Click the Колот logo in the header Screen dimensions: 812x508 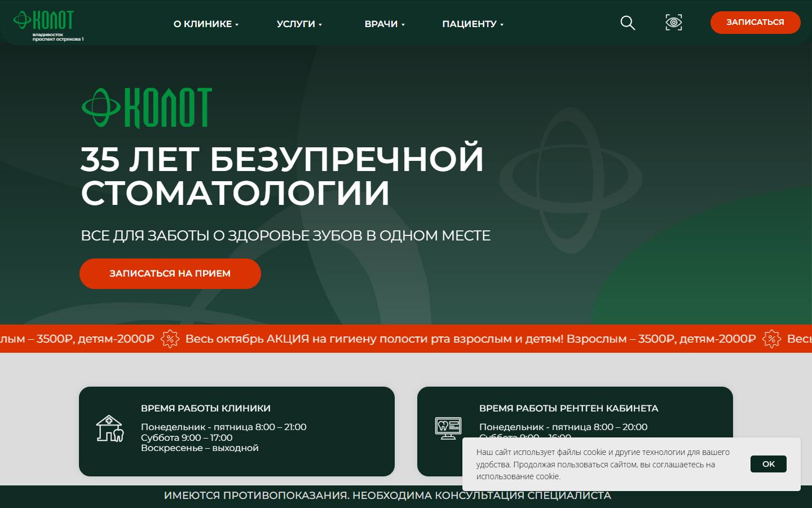pyautogui.click(x=44, y=20)
